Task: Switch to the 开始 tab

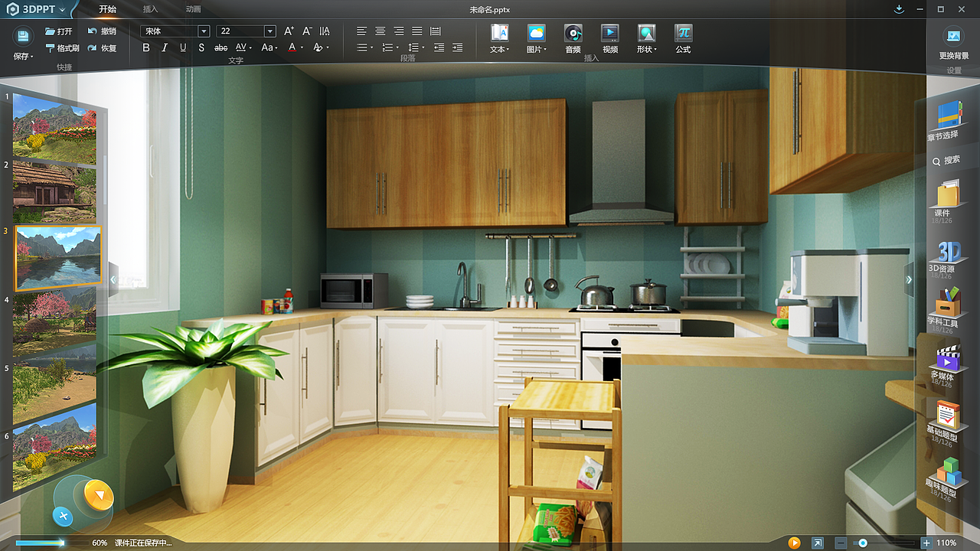Action: click(108, 9)
